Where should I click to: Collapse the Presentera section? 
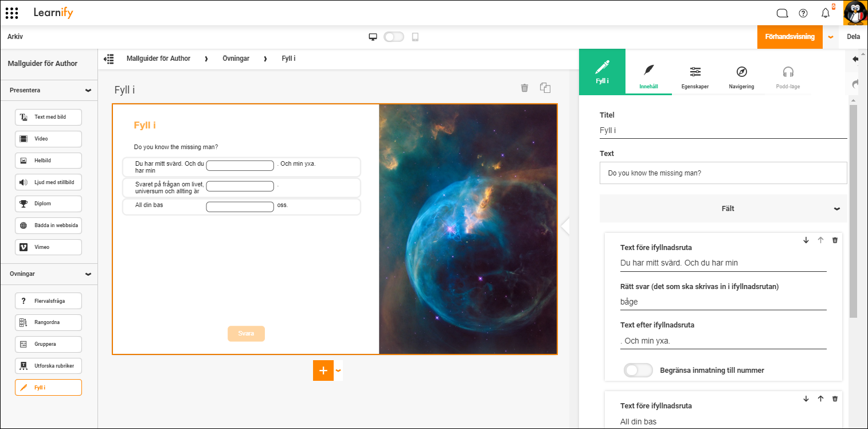click(88, 91)
